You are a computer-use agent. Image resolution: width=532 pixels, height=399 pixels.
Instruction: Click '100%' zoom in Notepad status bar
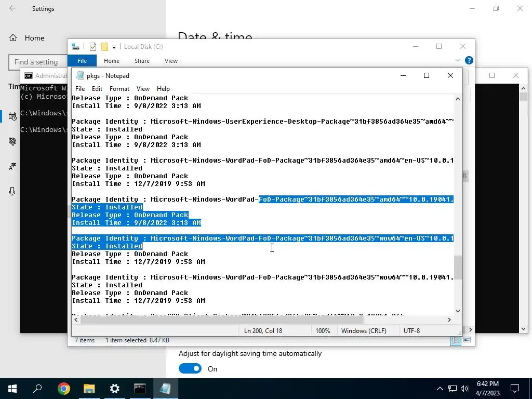323,331
